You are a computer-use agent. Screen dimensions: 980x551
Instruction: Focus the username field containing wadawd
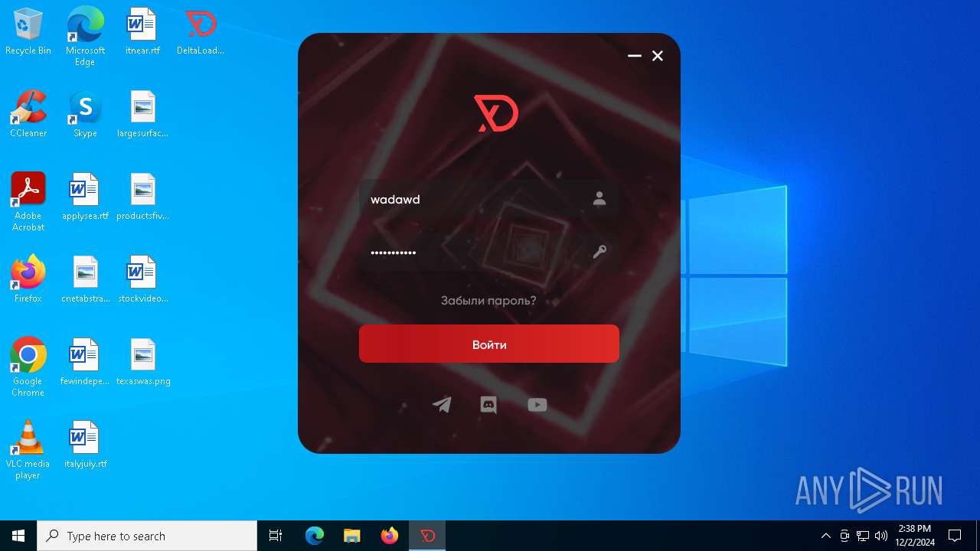[x=489, y=199]
